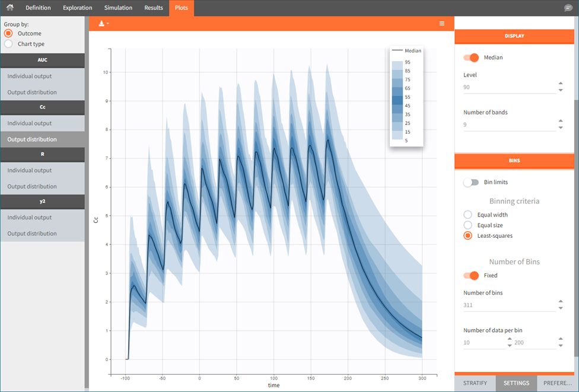This screenshot has width=579, height=392.
Task: Click the export download icon
Action: click(103, 23)
